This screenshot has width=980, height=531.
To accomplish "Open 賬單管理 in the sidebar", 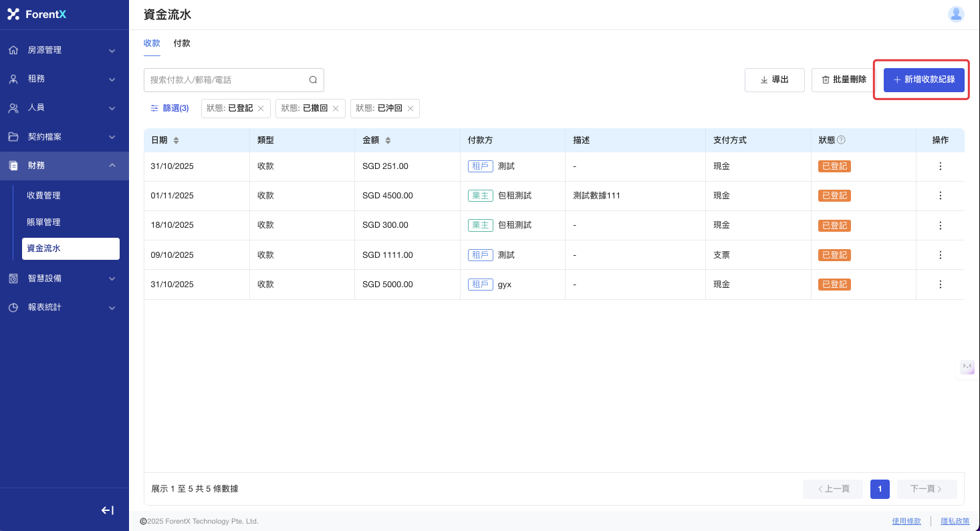I will [43, 222].
